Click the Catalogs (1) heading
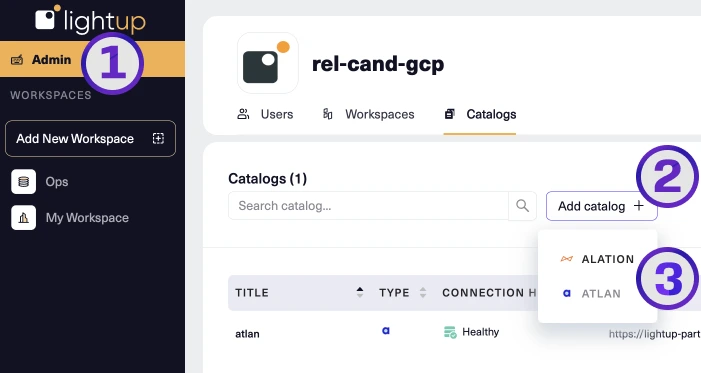The image size is (701, 373). click(x=267, y=179)
